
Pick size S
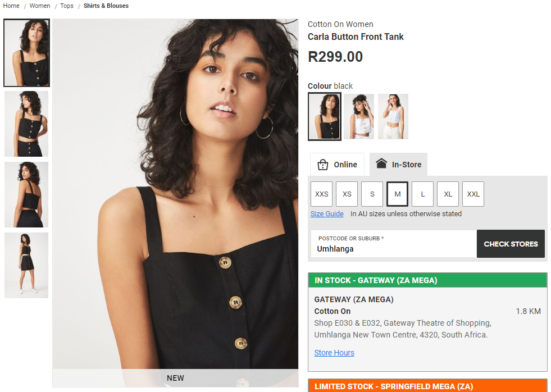point(372,194)
